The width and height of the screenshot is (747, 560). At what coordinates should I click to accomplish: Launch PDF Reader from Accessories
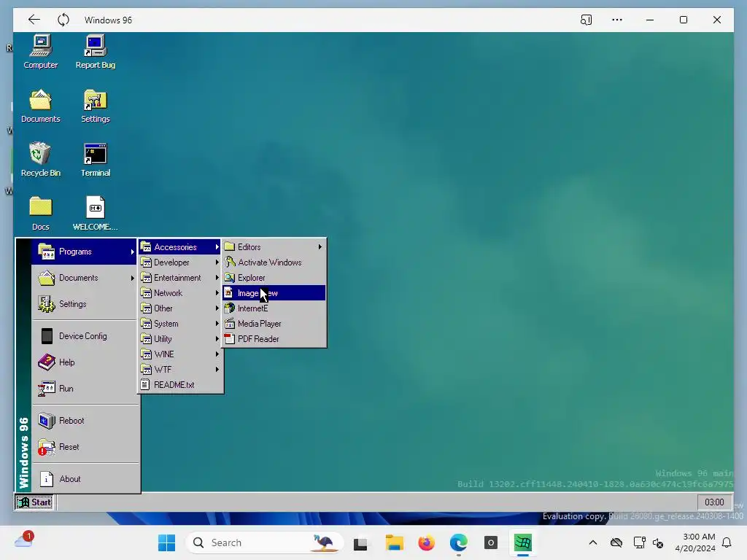pyautogui.click(x=274, y=338)
